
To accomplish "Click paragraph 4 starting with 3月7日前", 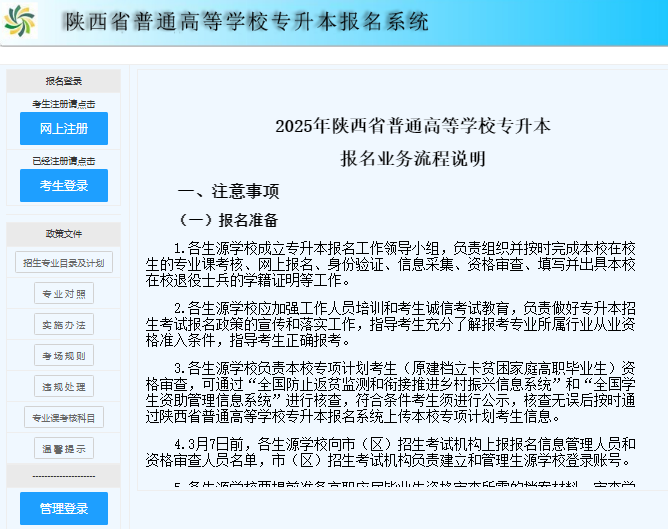I will (x=390, y=452).
